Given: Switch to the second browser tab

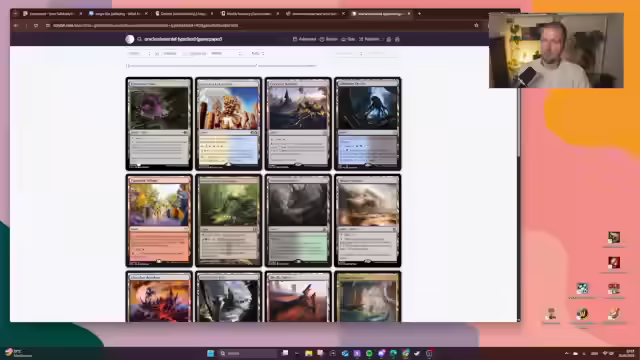Looking at the screenshot, I should [118, 13].
